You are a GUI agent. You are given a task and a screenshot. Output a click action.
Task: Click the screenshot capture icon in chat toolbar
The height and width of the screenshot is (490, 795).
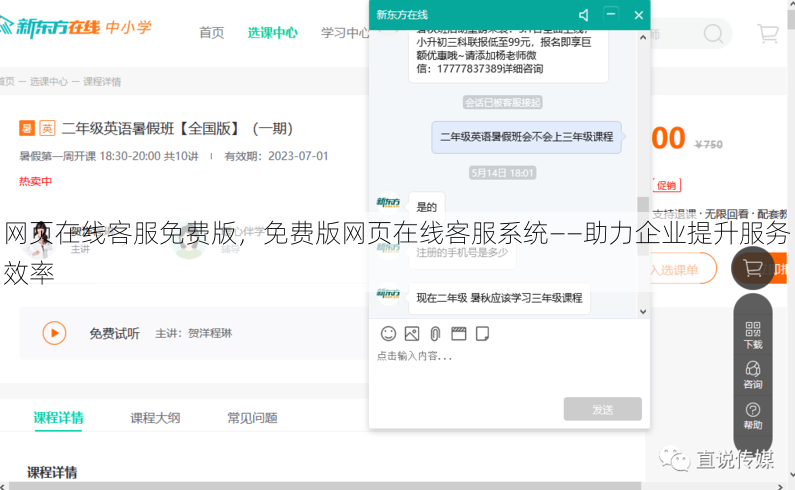(458, 333)
